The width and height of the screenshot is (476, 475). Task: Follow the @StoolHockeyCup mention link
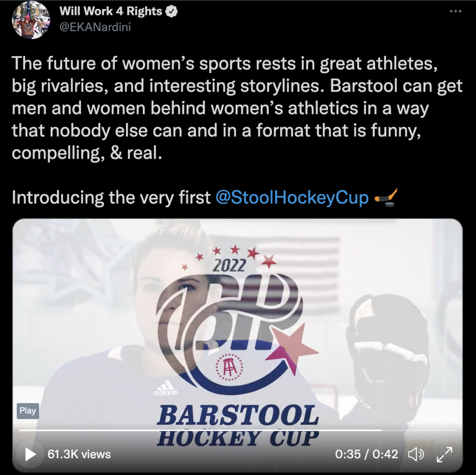click(x=292, y=198)
